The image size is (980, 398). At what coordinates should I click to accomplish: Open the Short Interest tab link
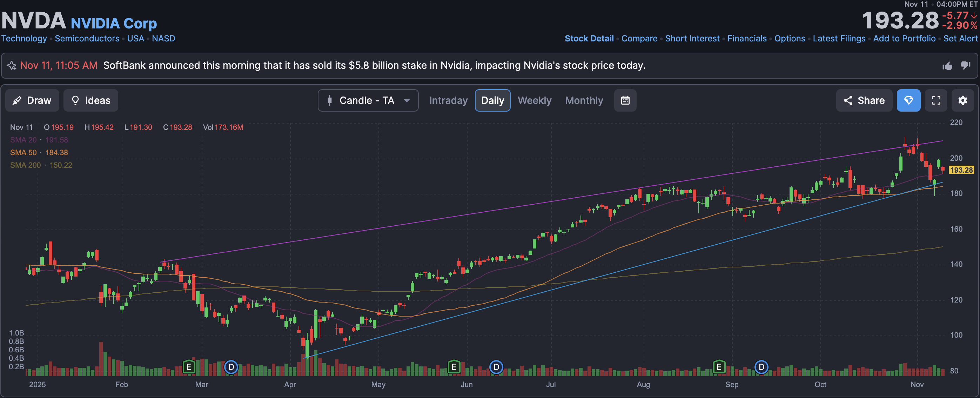pyautogui.click(x=692, y=38)
